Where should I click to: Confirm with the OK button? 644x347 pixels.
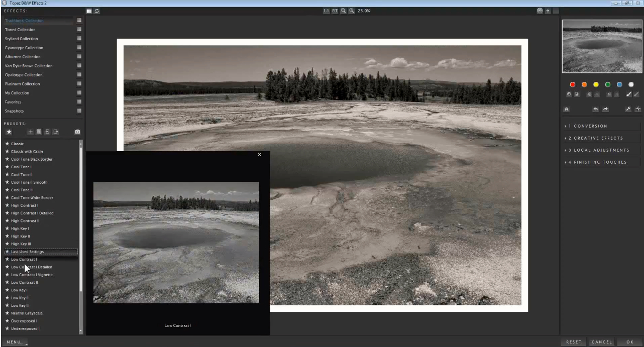pyautogui.click(x=630, y=342)
